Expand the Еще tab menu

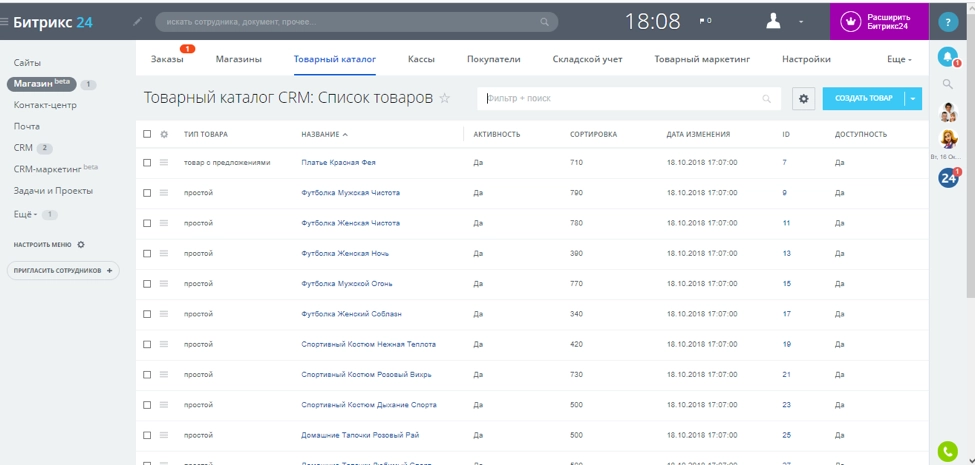coord(899,59)
